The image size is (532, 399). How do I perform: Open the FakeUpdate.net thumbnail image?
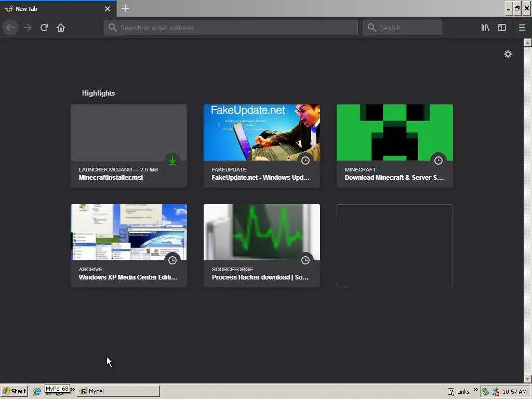tap(262, 132)
